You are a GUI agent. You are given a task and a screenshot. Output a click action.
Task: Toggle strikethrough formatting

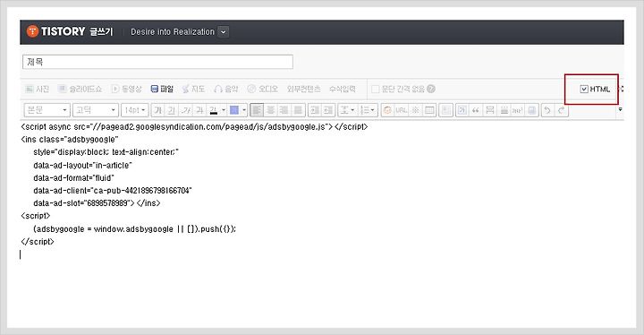click(199, 110)
